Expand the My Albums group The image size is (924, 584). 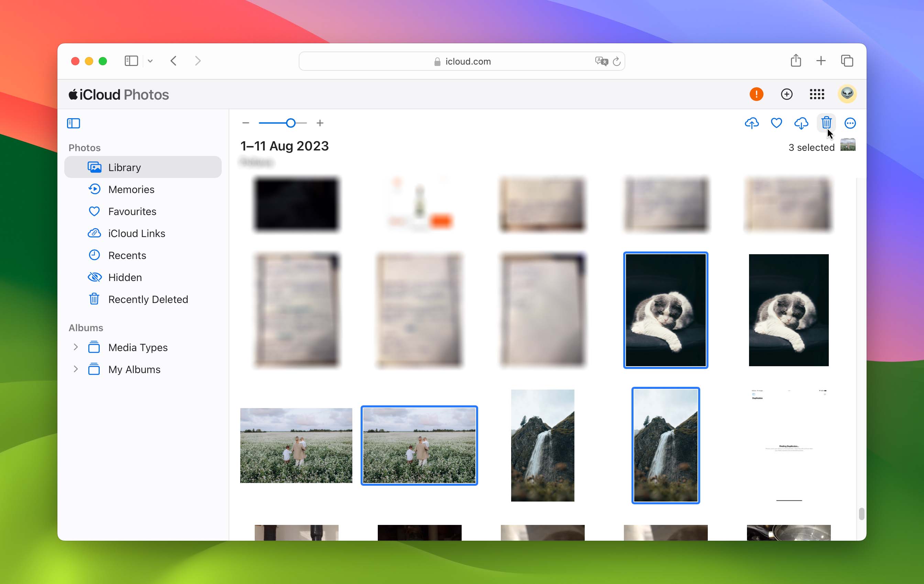75,369
